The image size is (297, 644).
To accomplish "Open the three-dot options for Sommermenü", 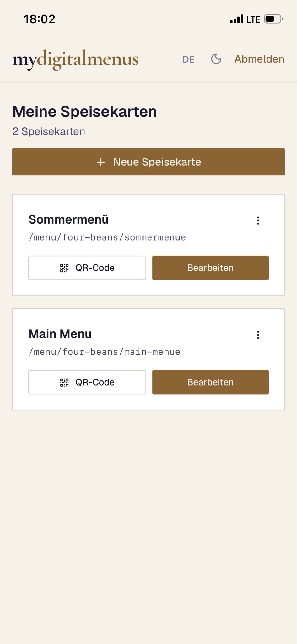I will [258, 220].
